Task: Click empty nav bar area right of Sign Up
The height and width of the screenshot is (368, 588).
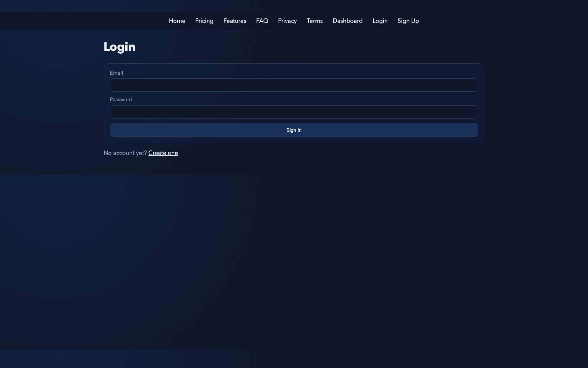Action: 507,21
